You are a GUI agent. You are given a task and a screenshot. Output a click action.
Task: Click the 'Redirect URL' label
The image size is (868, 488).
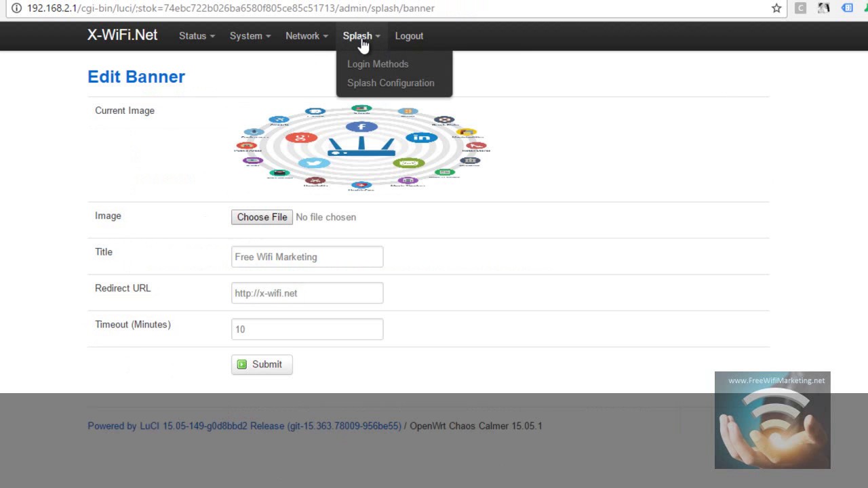[x=123, y=288]
